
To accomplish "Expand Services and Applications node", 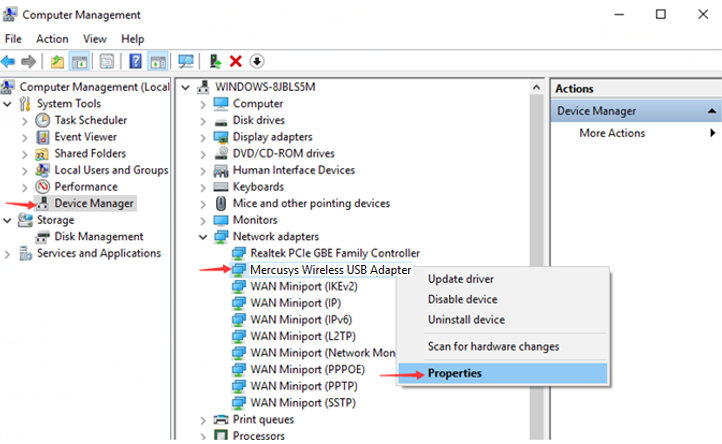I will click(9, 254).
